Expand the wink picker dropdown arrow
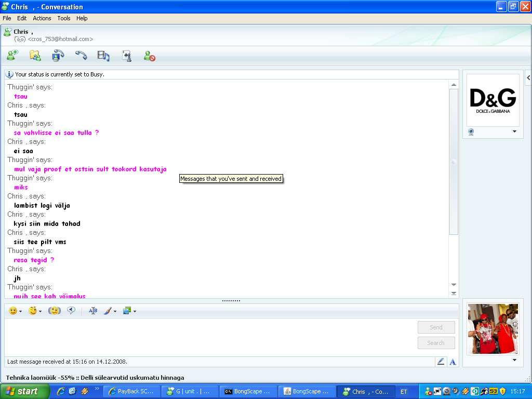The image size is (532, 399). click(x=41, y=311)
